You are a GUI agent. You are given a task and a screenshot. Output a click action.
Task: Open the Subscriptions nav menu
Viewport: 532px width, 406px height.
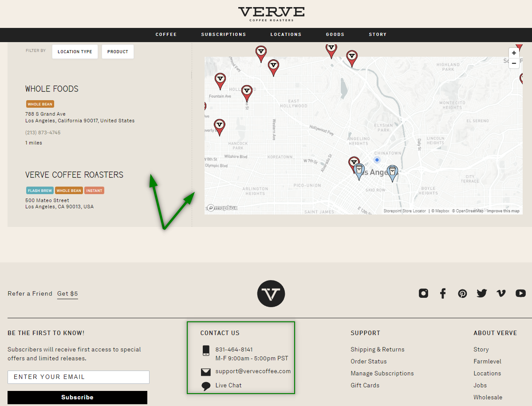point(223,35)
